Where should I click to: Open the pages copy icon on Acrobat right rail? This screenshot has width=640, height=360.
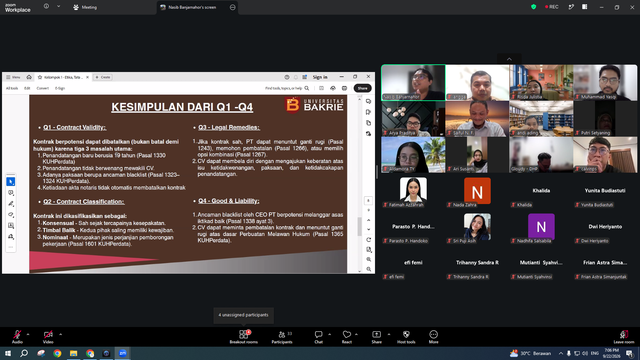[x=369, y=123]
